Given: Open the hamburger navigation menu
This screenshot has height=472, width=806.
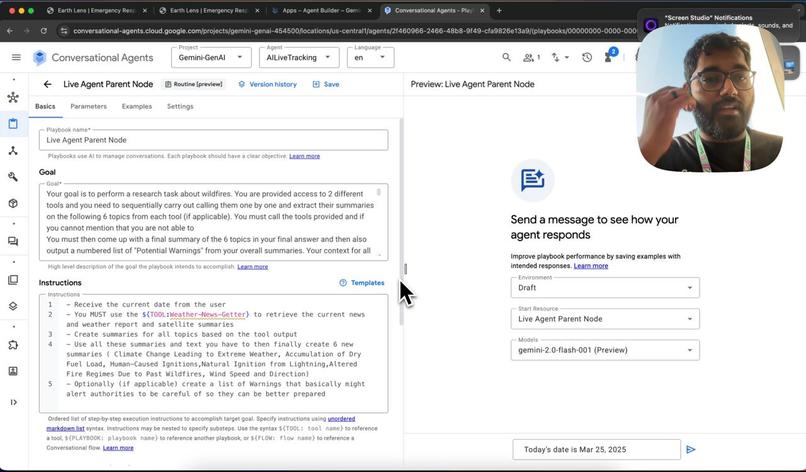Looking at the screenshot, I should [16, 57].
